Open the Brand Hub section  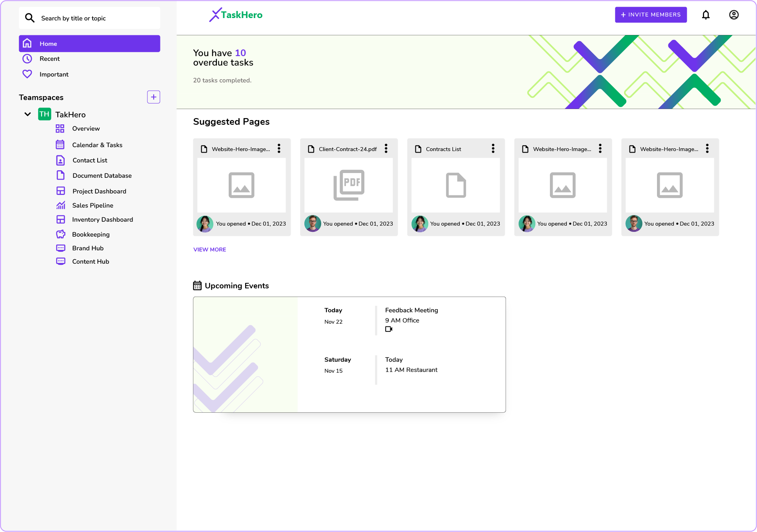[x=87, y=248]
